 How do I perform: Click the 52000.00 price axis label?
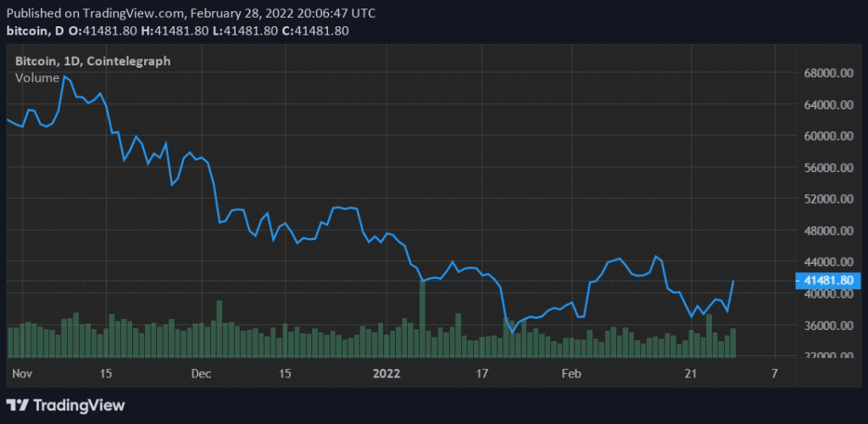pyautogui.click(x=826, y=199)
